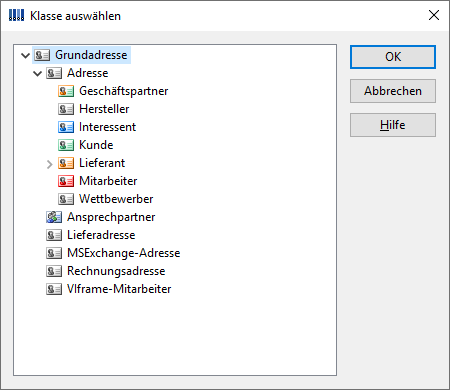
Task: Click the green Kunde class icon
Action: (x=66, y=145)
